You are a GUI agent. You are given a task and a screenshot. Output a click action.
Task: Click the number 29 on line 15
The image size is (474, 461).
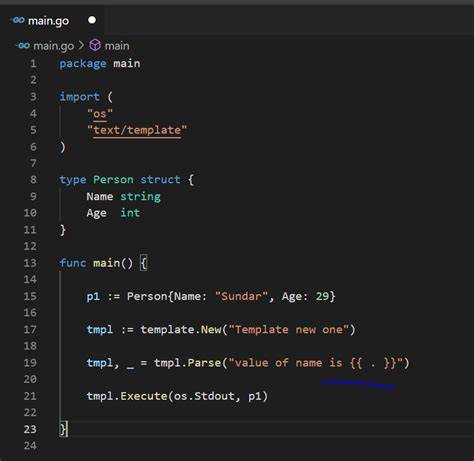pos(322,296)
